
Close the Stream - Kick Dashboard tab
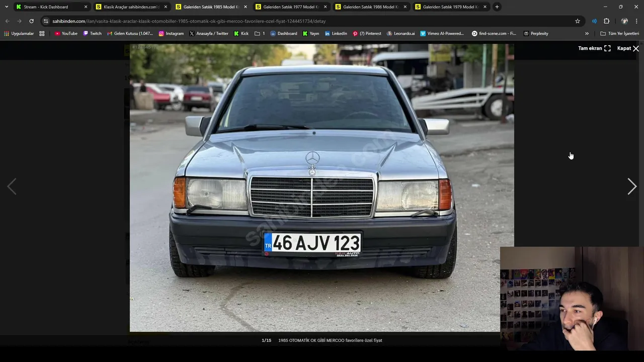(x=86, y=7)
